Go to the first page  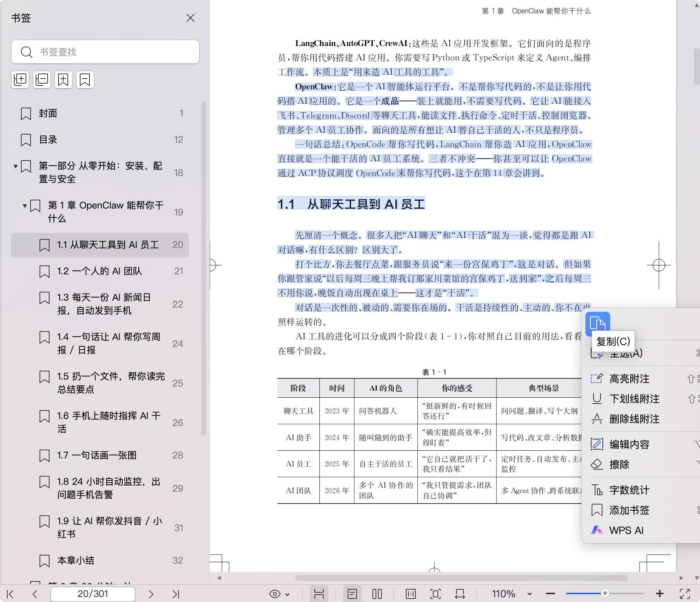[10, 594]
